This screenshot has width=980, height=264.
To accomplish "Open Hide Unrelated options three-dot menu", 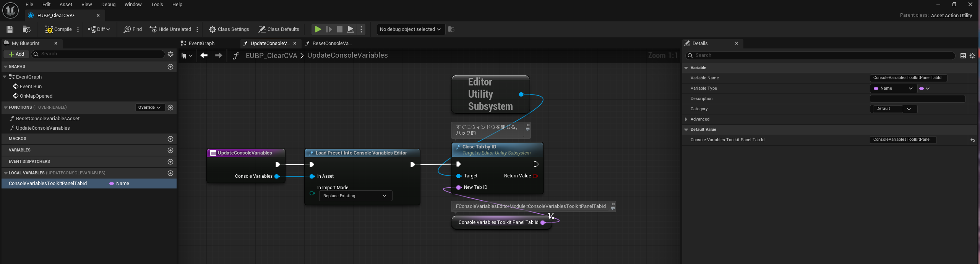I will coord(197,29).
